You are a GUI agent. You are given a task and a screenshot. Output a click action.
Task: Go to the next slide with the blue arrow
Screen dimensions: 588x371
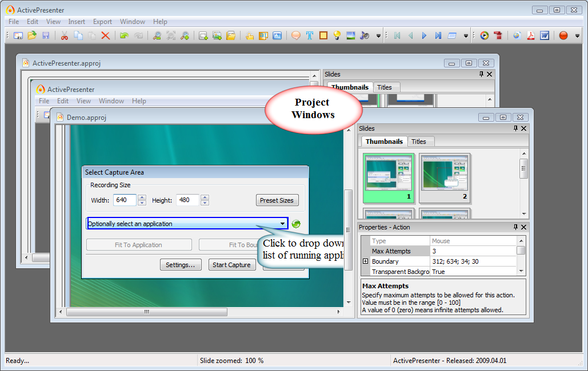(x=424, y=35)
